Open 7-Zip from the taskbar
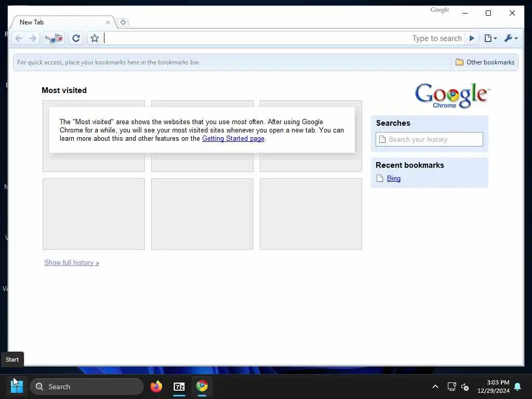The image size is (532, 399). tap(179, 387)
